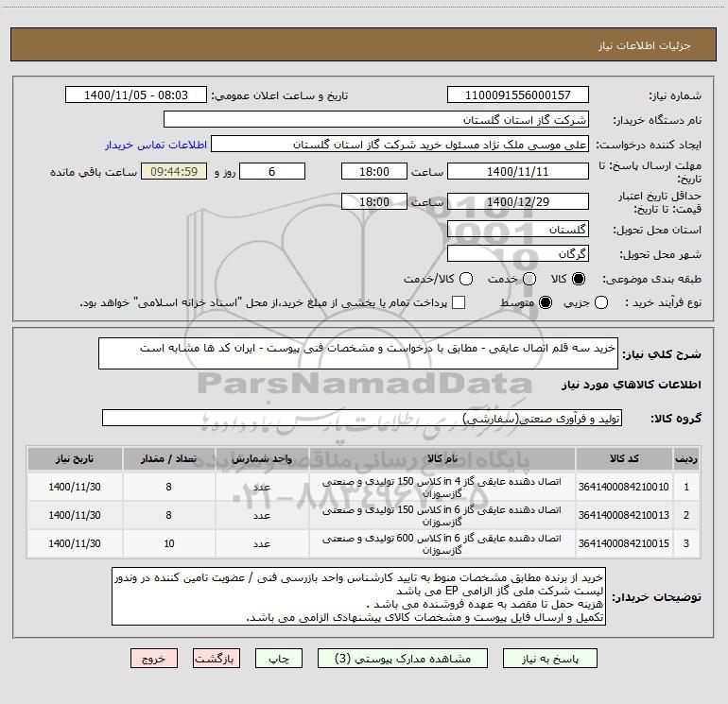Click the خروج exit button
The height and width of the screenshot is (704, 728).
(x=154, y=659)
